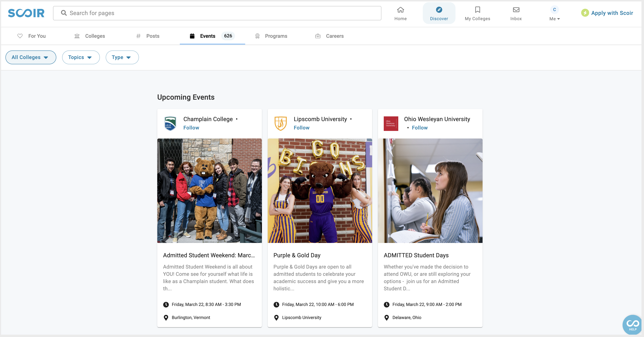The image size is (644, 337).
Task: Click the calendar icon on Events tab
Action: [192, 36]
